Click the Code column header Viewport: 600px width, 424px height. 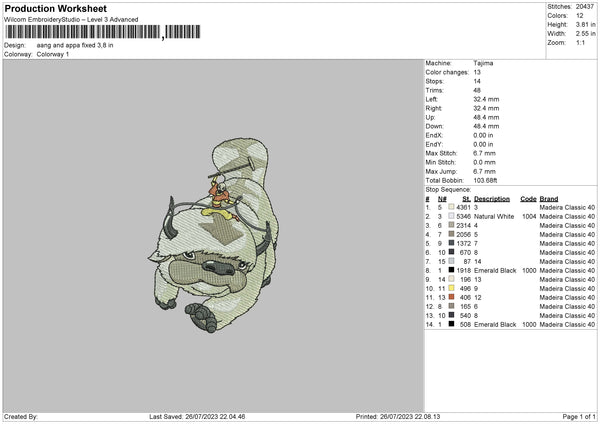point(529,198)
